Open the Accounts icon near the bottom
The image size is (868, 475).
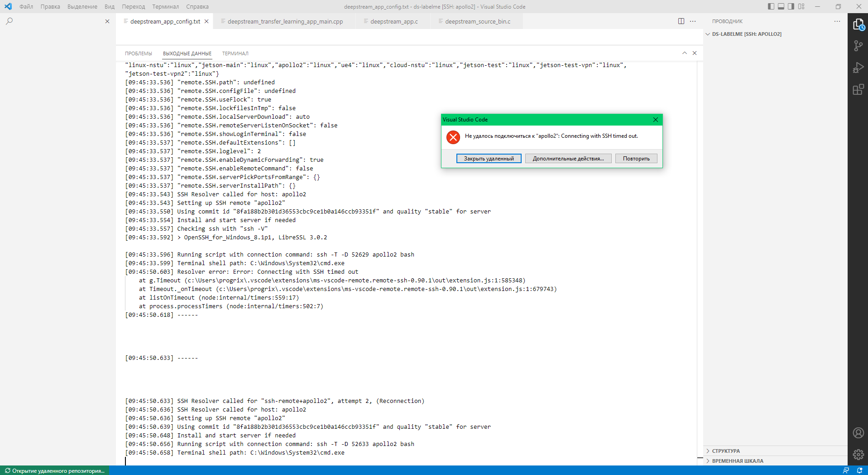[x=858, y=433]
